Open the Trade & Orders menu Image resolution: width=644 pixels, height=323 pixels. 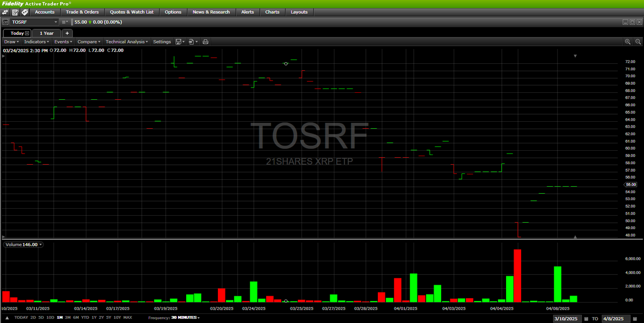point(82,12)
